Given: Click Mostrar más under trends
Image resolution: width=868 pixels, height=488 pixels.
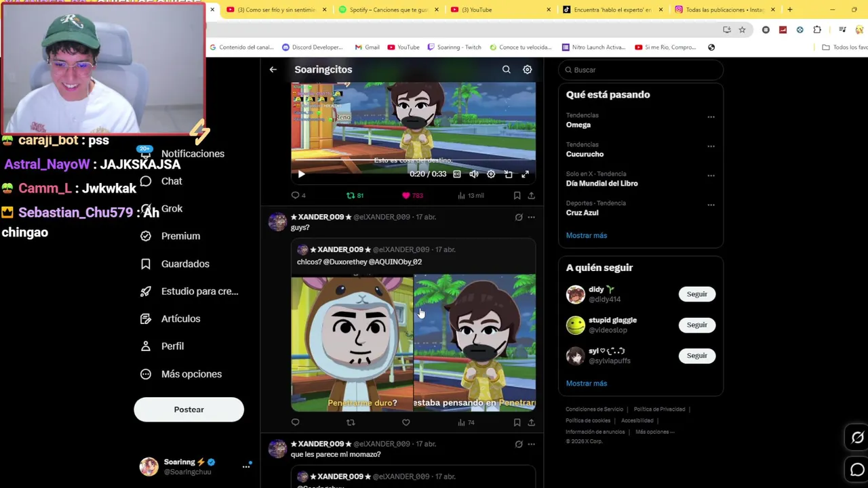Looking at the screenshot, I should tap(587, 235).
